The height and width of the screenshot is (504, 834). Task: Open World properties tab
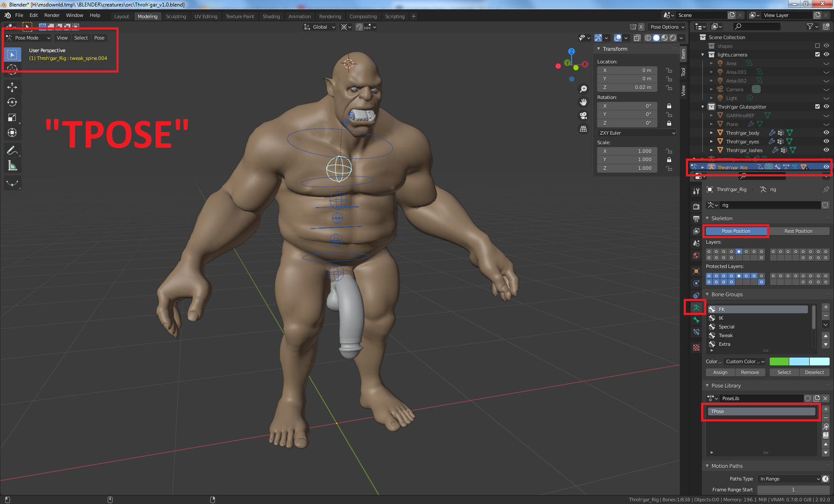click(x=696, y=255)
